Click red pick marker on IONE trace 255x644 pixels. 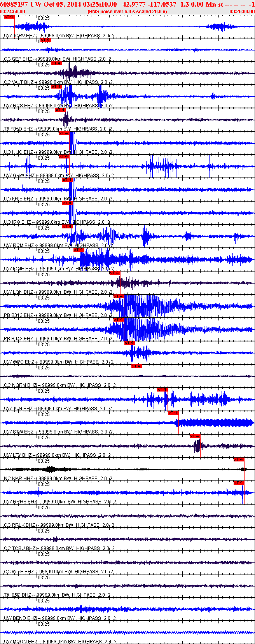click(79, 250)
